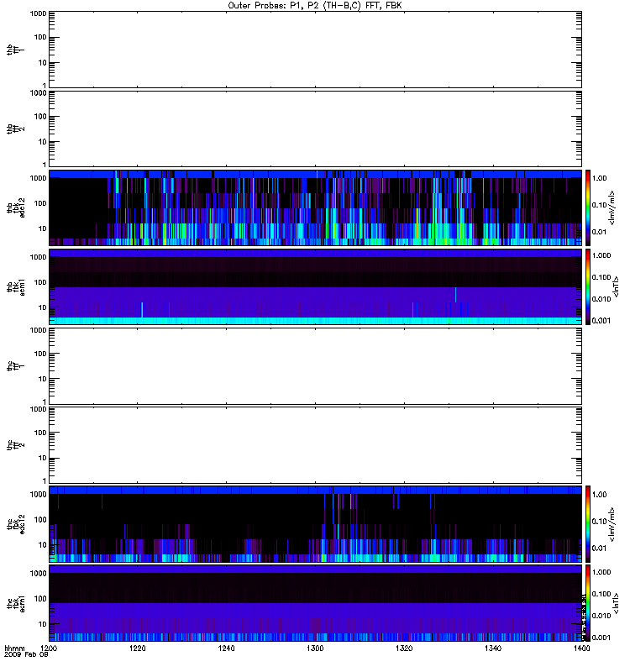The image size is (630, 672).
Task: Click the empty thb fff 2 plot panel
Action: click(315, 129)
